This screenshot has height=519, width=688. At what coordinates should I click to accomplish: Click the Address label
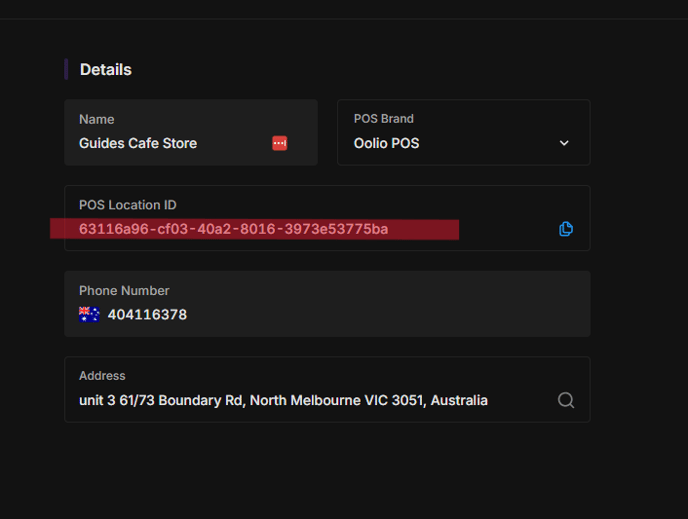[x=102, y=376]
